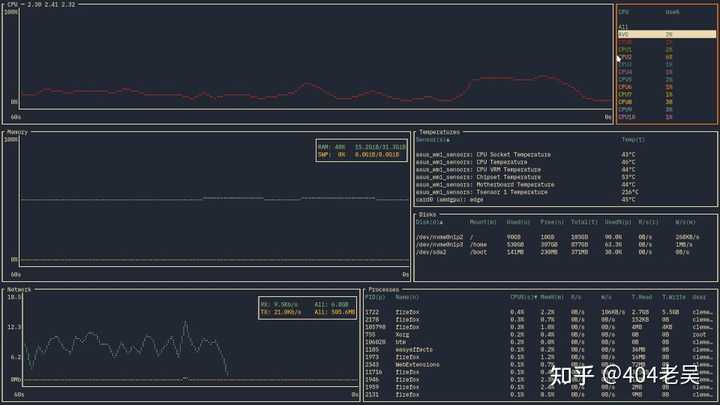Sort temperatures by Sensor(s) column
720x405 pixels.
tap(433, 140)
